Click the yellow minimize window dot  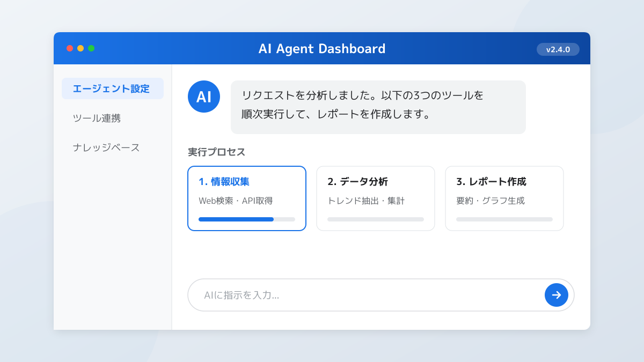pos(80,48)
